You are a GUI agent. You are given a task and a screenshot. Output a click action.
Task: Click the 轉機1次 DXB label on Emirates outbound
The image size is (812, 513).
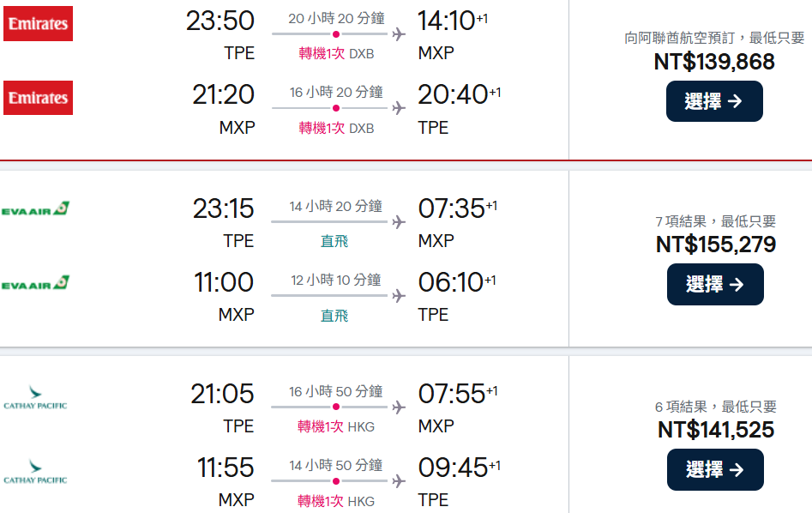click(336, 54)
